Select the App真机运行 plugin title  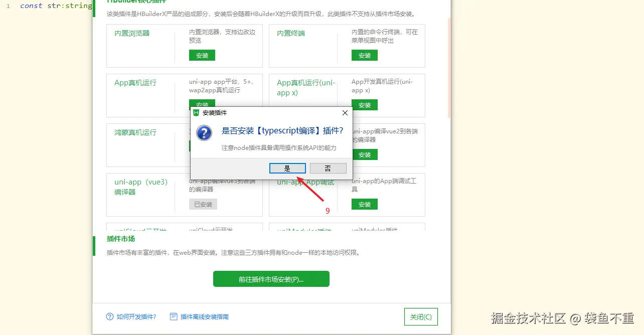[135, 83]
